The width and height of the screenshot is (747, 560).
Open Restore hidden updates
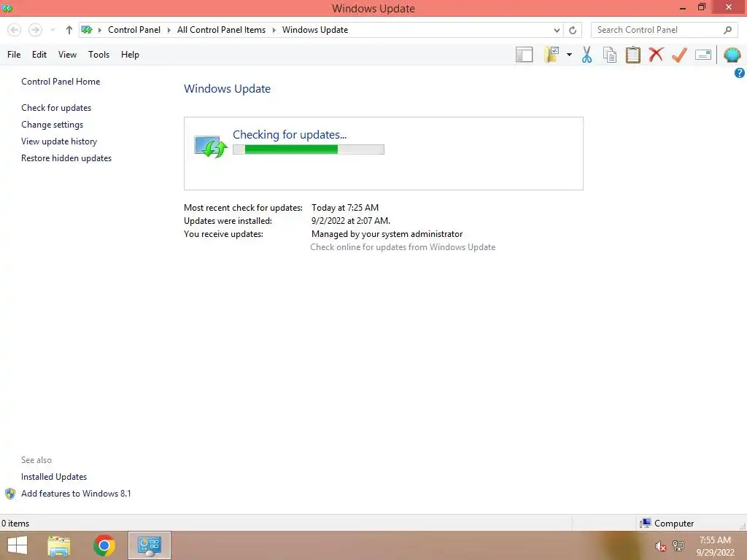pyautogui.click(x=66, y=158)
